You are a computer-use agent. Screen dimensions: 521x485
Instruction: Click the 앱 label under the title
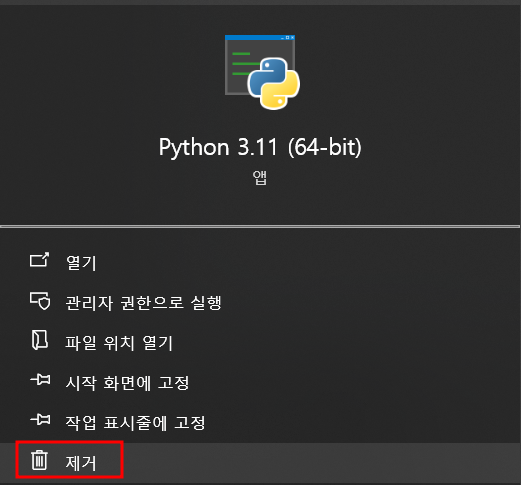(x=260, y=177)
